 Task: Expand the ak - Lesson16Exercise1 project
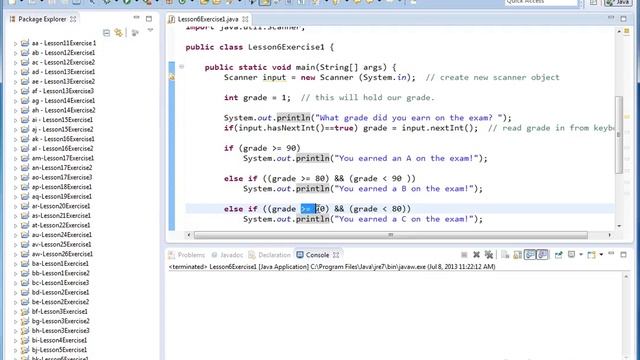pos(16,139)
